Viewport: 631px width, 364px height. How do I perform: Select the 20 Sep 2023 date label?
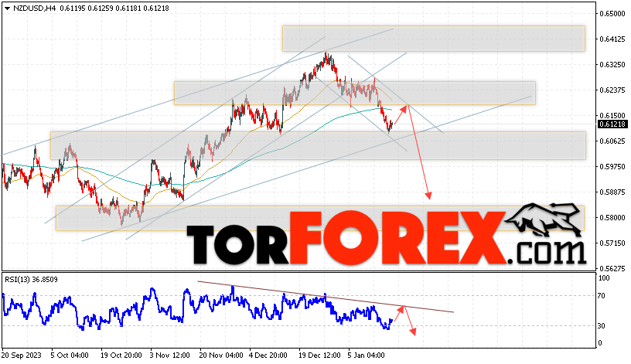(22, 355)
